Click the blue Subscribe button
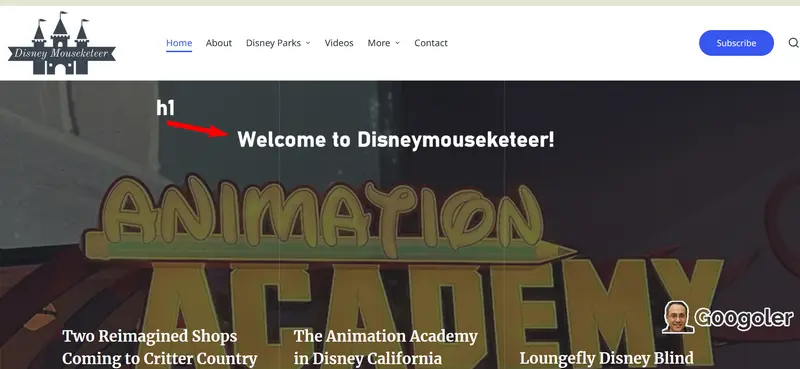The image size is (800, 369). 736,43
